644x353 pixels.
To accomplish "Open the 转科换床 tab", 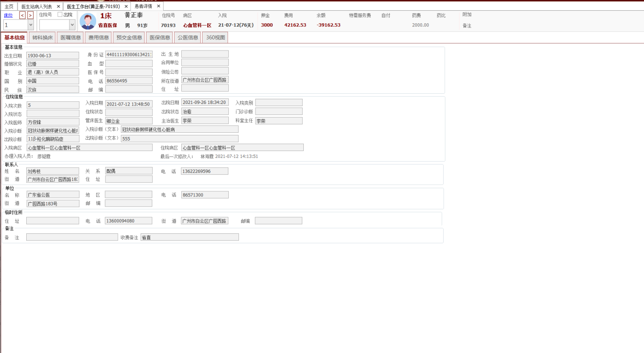I will coord(43,37).
